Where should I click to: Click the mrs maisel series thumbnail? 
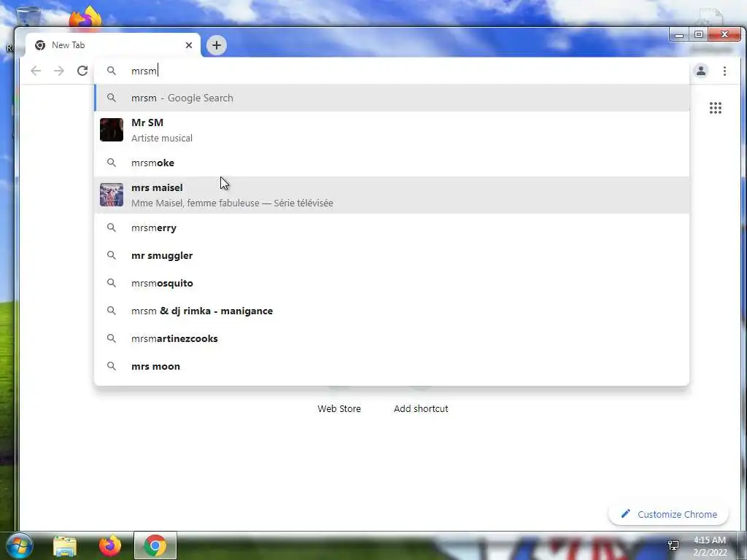coord(112,195)
